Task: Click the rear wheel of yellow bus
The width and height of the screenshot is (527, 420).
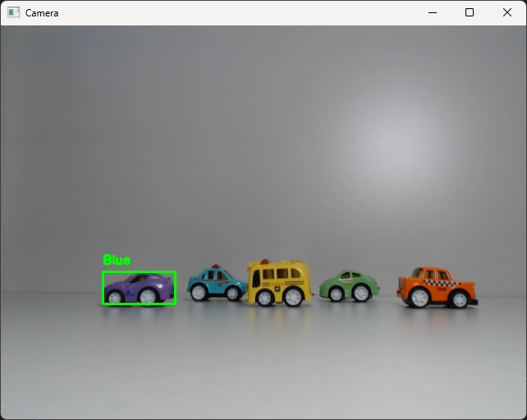Action: (293, 297)
